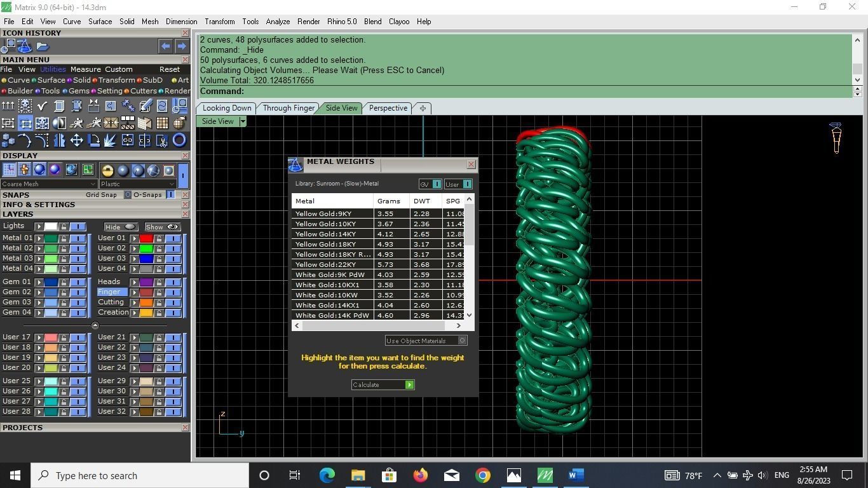Click the three cubes tool icon
The width and height of the screenshot is (868, 488).
[x=8, y=140]
